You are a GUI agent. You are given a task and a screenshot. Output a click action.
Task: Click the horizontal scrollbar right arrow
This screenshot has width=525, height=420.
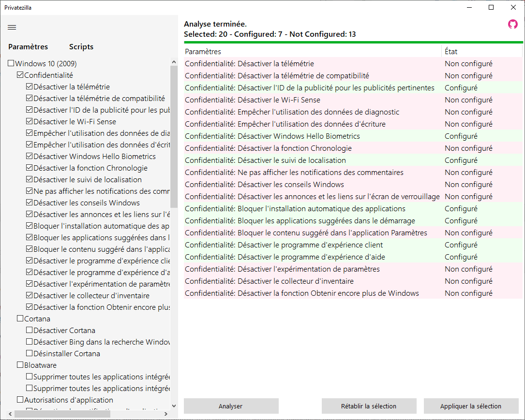pyautogui.click(x=166, y=414)
